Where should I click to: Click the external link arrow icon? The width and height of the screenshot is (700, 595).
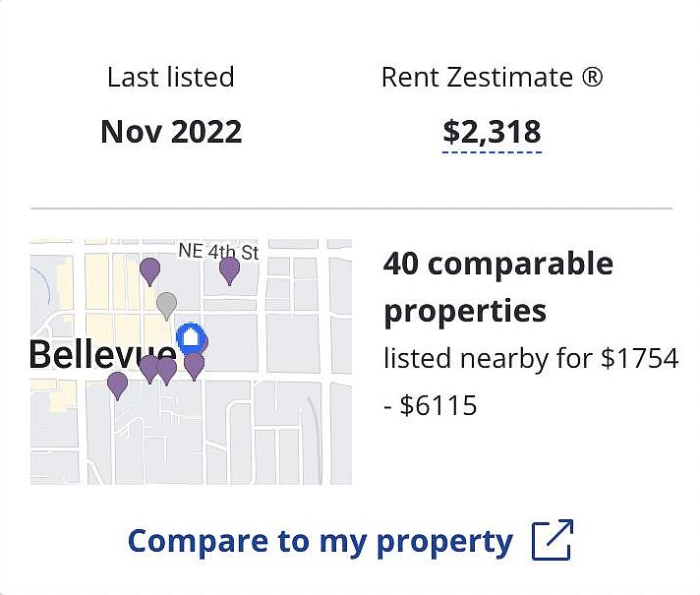(x=552, y=541)
